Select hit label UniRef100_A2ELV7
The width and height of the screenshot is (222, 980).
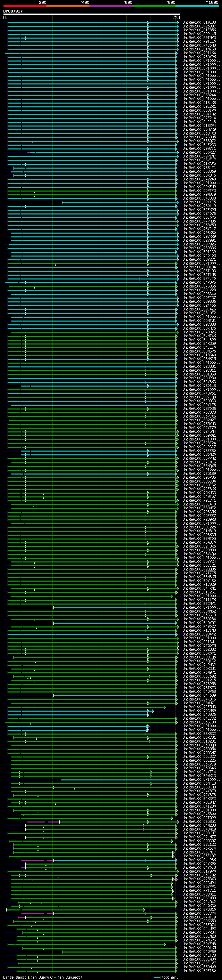coord(199,963)
